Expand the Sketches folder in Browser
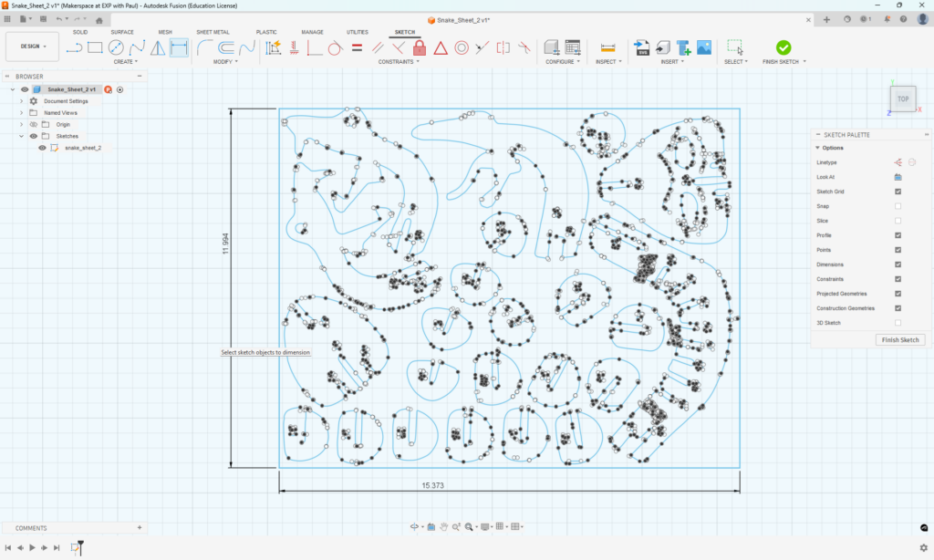This screenshot has width=934, height=560. coord(21,136)
